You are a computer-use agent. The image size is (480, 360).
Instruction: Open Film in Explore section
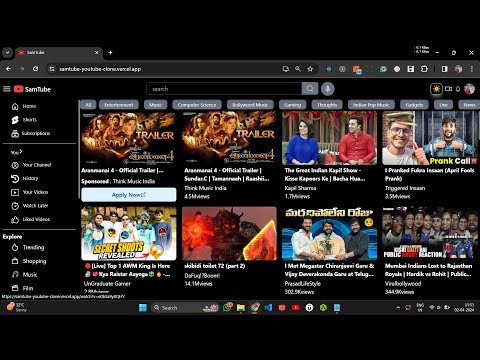point(23,288)
